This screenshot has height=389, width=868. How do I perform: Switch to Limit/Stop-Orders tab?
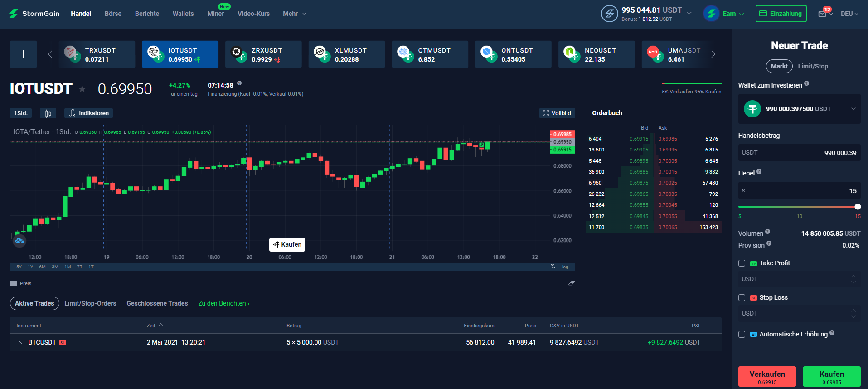[x=90, y=303]
